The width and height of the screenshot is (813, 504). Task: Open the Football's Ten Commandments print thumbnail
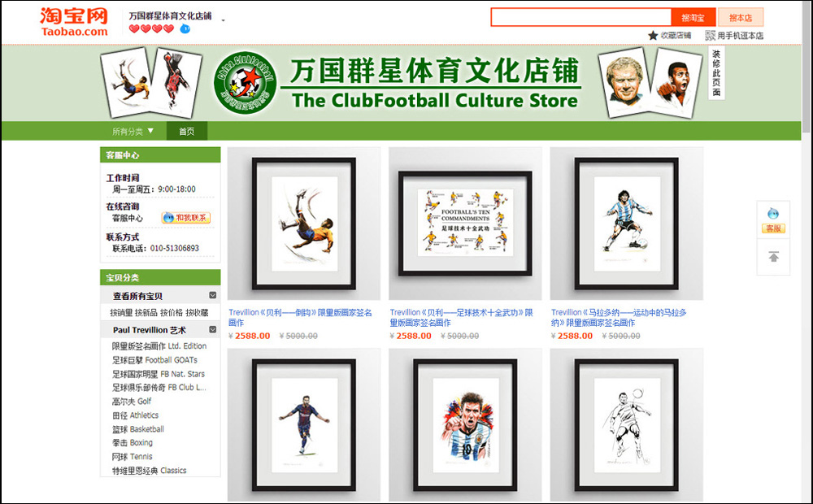coord(465,224)
